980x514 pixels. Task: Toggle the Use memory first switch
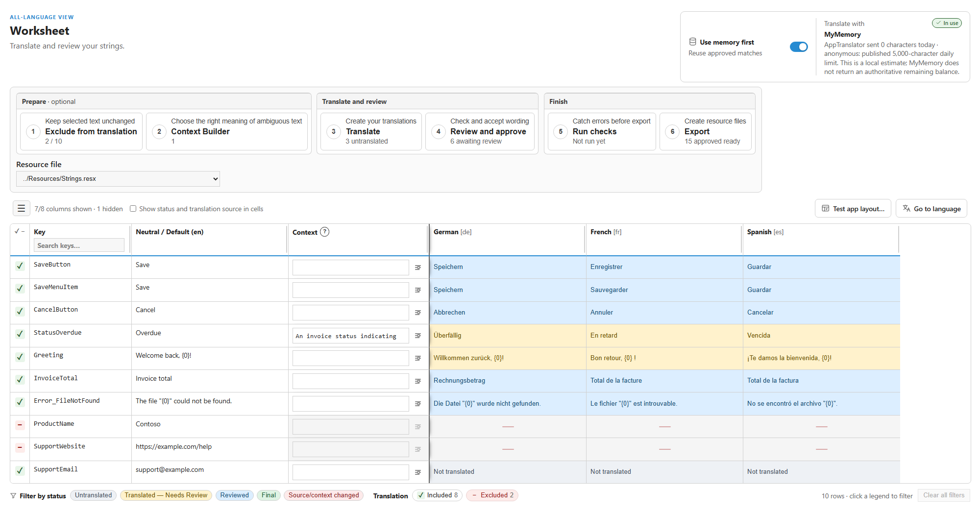pyautogui.click(x=799, y=47)
